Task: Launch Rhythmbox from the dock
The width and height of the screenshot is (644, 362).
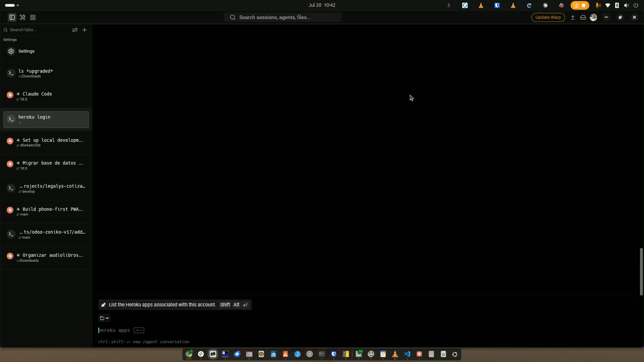Action: pyautogui.click(x=261, y=354)
